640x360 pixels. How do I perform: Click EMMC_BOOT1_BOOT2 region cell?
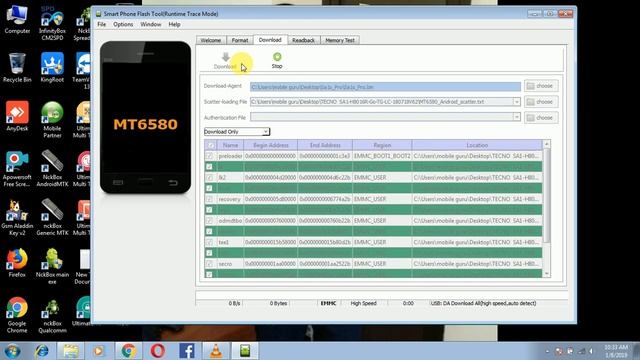pyautogui.click(x=382, y=156)
